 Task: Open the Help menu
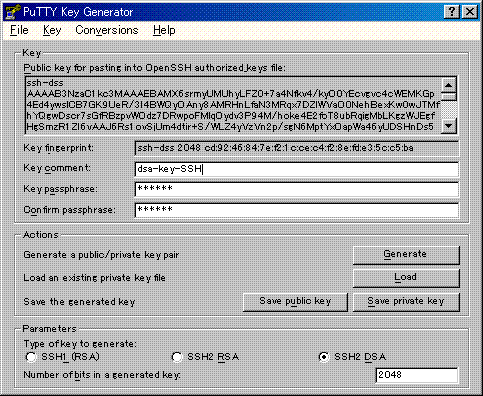pyautogui.click(x=164, y=30)
